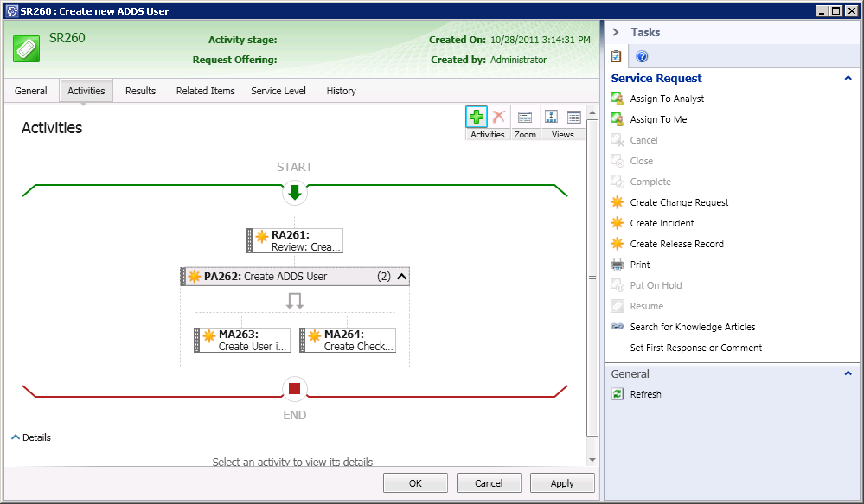Switch to the list view icon
864x504 pixels.
tap(573, 118)
